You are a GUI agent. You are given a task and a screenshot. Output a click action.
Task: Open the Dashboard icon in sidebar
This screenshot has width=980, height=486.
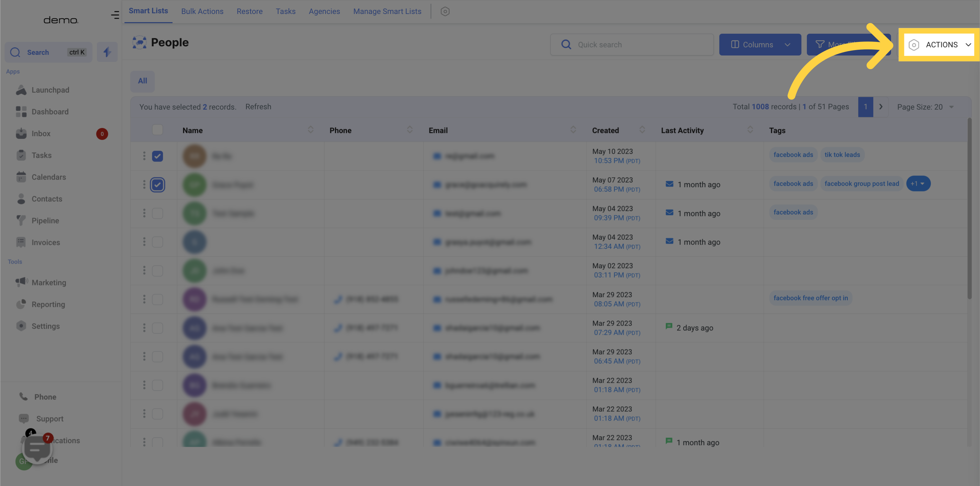pyautogui.click(x=21, y=112)
